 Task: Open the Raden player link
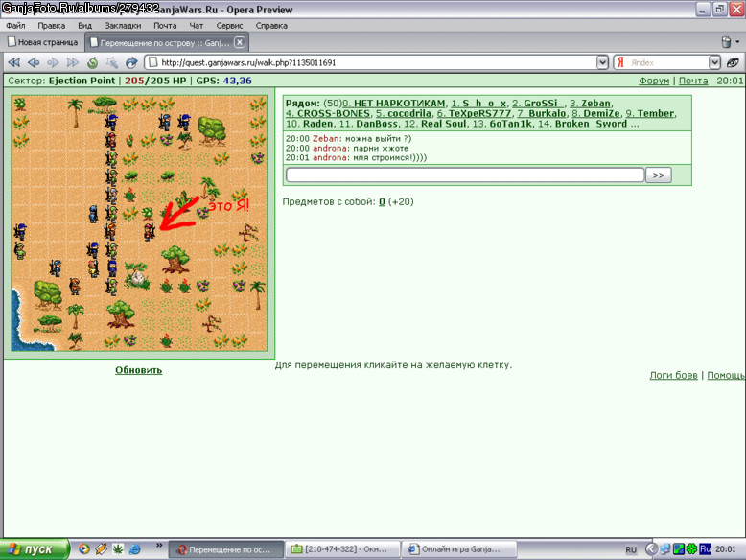click(310, 124)
